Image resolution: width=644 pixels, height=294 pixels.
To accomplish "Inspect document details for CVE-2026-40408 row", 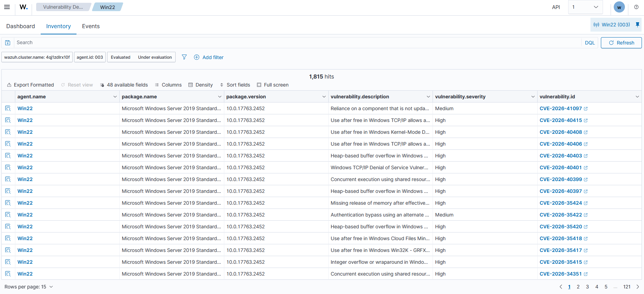I will coord(8,132).
